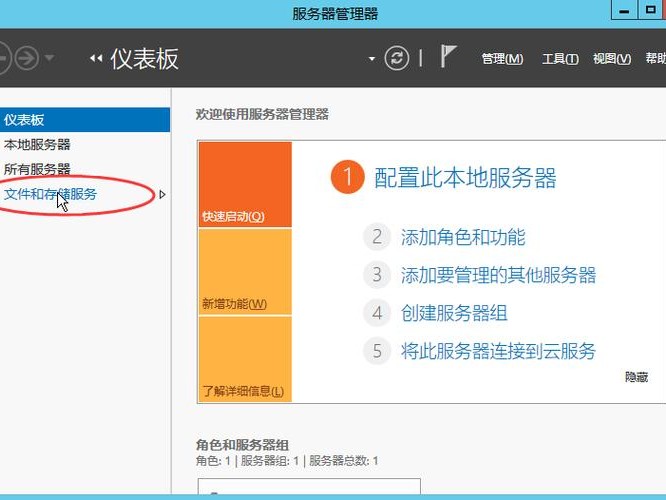Click the 仪表板 header title text

click(x=144, y=59)
